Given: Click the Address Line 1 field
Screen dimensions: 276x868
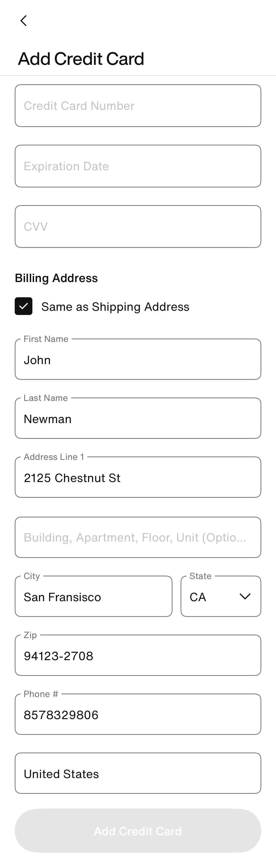Looking at the screenshot, I should coord(138,477).
